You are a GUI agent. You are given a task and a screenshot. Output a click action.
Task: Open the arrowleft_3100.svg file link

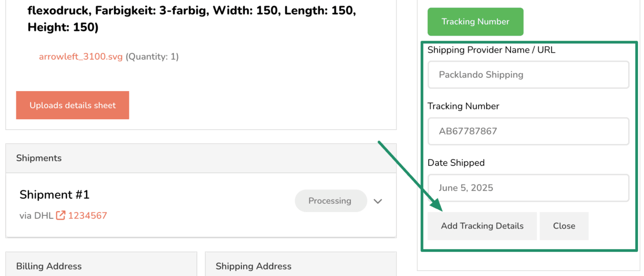click(x=81, y=57)
